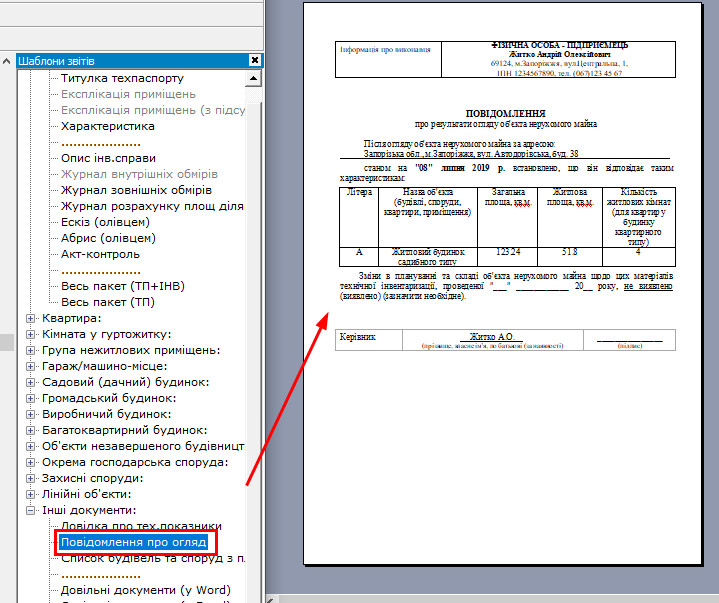The height and width of the screenshot is (603, 719).
Task: Select Захисні споруди: label
Action: (x=93, y=478)
